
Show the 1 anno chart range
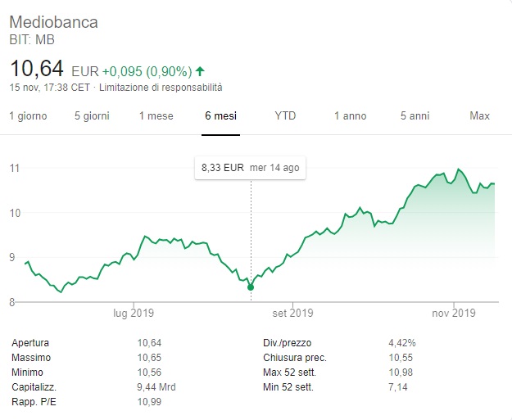(350, 116)
